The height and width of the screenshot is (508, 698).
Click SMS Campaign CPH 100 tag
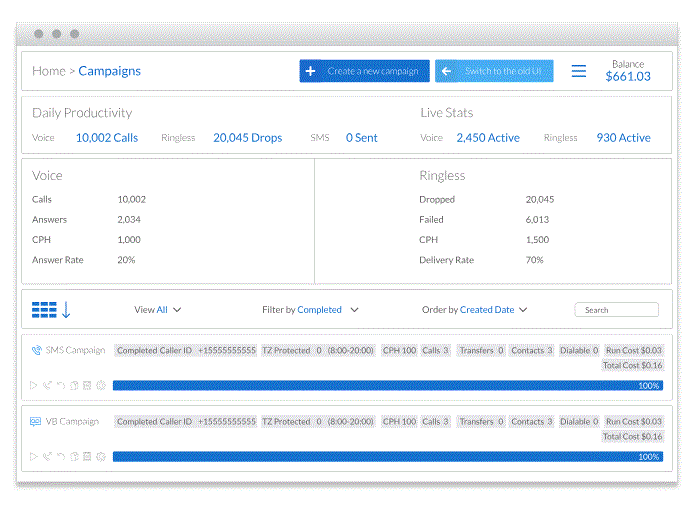[399, 351]
